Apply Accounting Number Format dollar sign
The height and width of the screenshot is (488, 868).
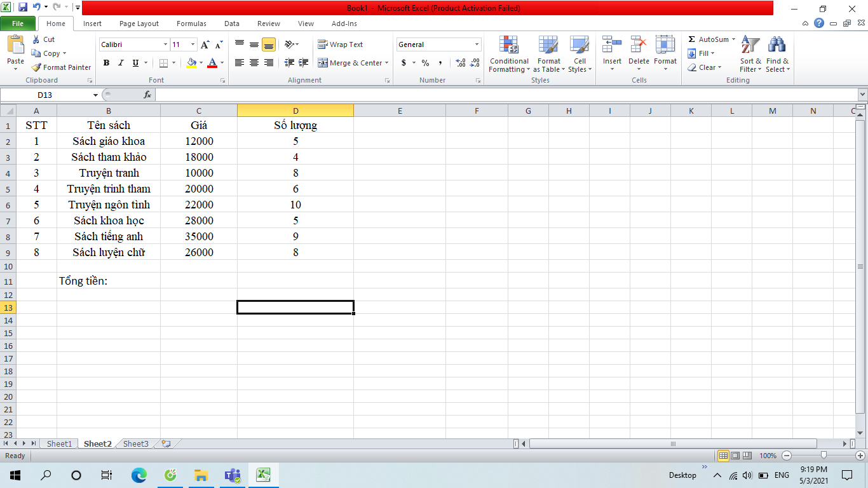click(x=403, y=63)
